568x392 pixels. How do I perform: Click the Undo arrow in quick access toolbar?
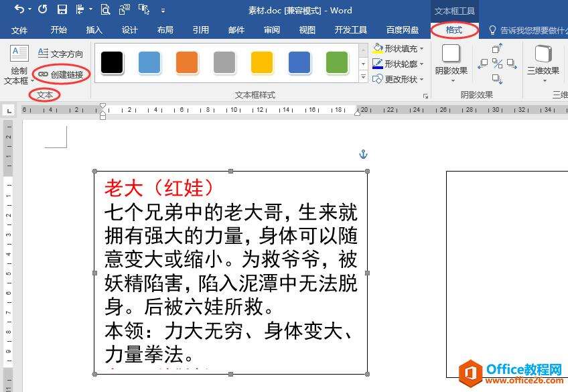tap(19, 9)
